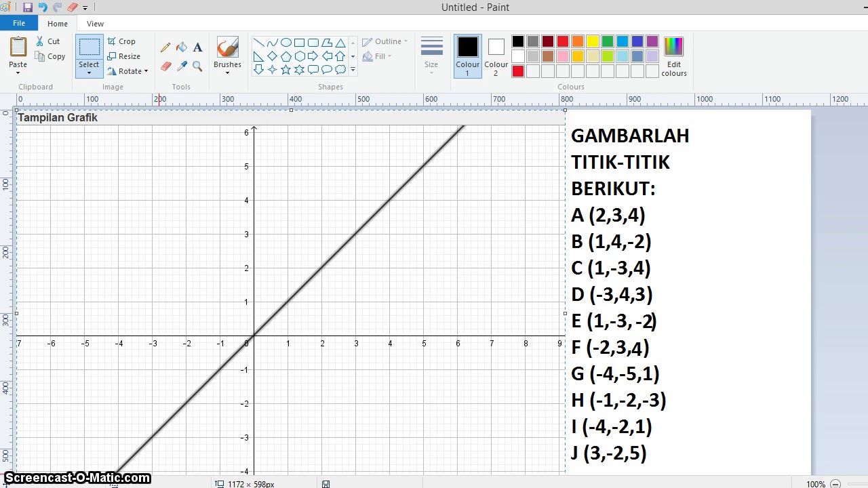Choose the Five-point star shape
Viewport: 868px width, 488px height.
pos(285,70)
